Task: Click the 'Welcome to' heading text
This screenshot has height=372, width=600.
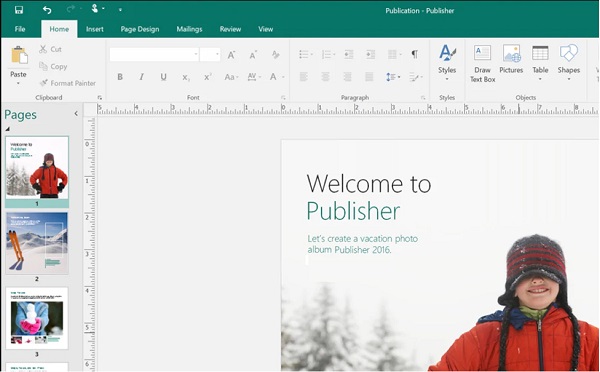Action: click(369, 183)
